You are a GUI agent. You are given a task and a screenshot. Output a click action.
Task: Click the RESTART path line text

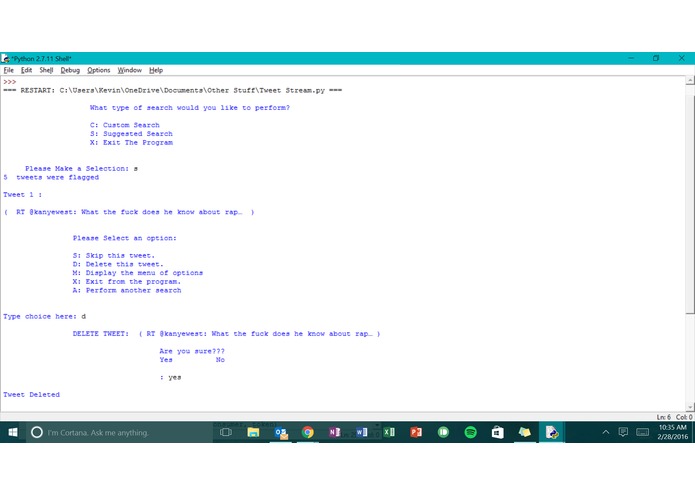coord(173,90)
